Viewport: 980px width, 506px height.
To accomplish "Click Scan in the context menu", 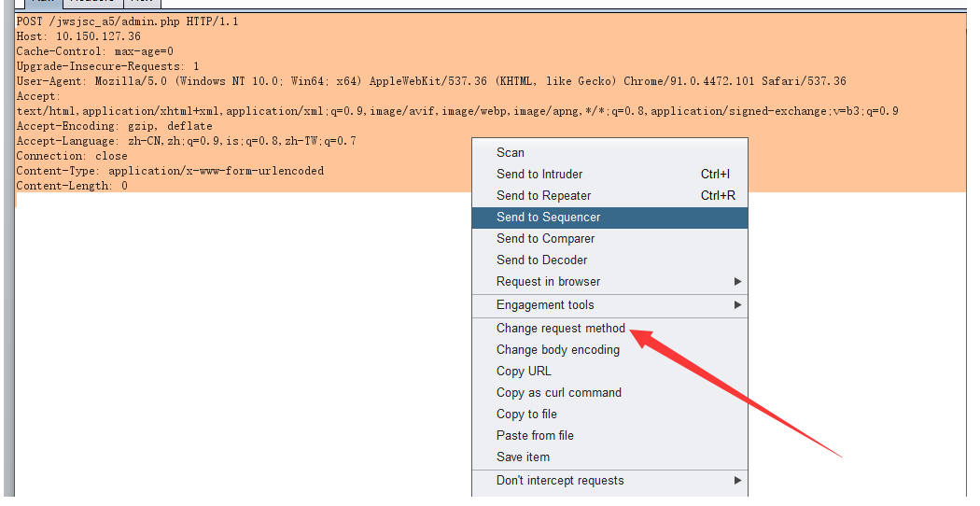I will click(x=511, y=152).
